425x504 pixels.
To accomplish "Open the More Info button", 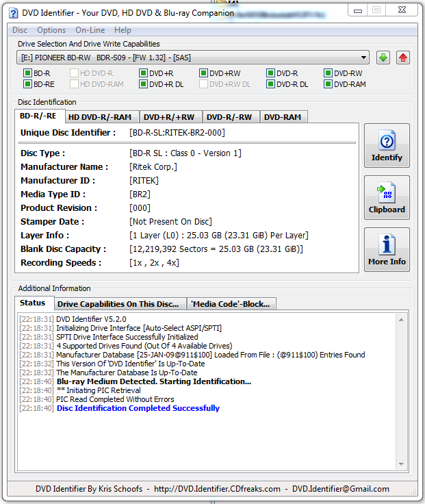I will point(387,250).
